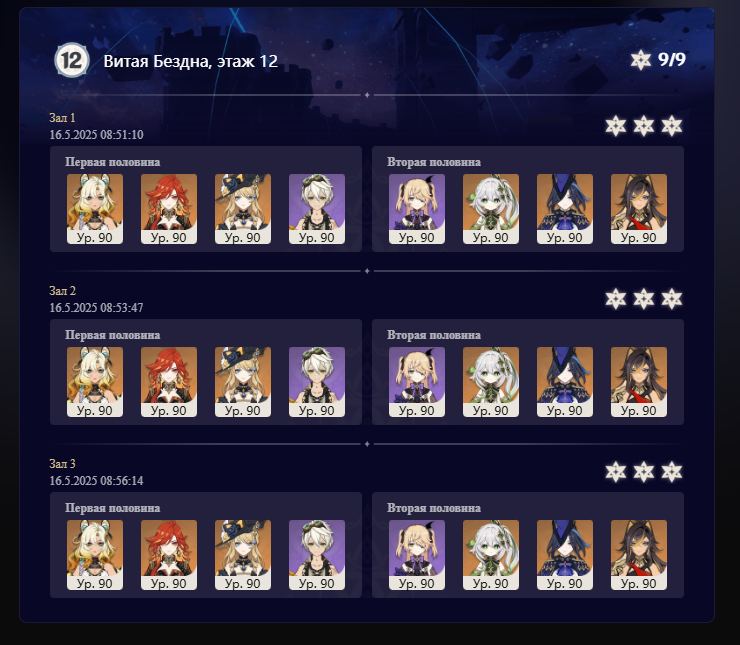
Task: Click the Витая Бездна, этаж 12 title
Action: point(191,61)
